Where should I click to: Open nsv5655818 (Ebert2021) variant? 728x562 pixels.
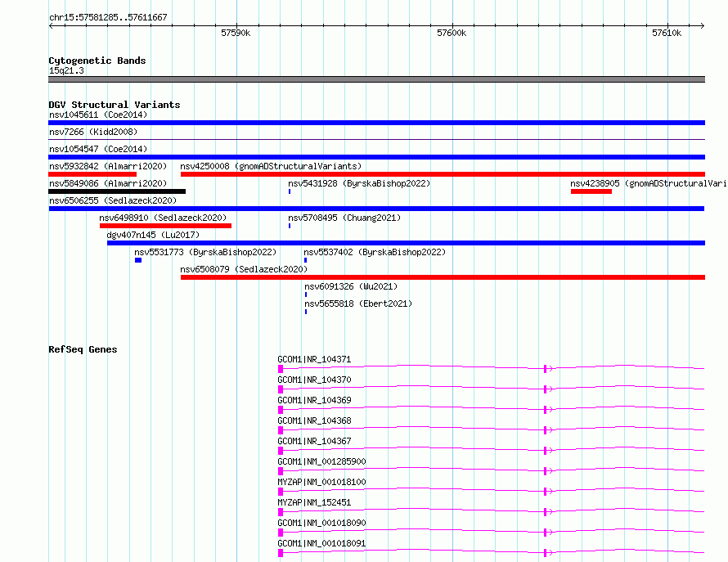[358, 303]
